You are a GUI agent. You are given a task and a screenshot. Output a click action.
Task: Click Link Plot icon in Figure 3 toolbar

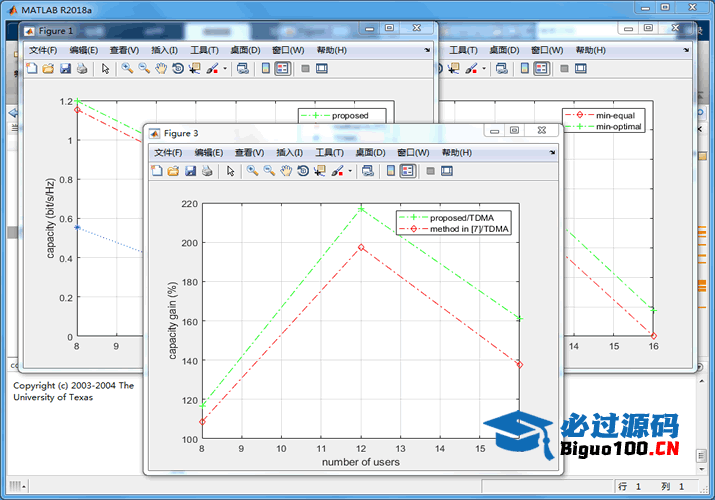coord(367,171)
